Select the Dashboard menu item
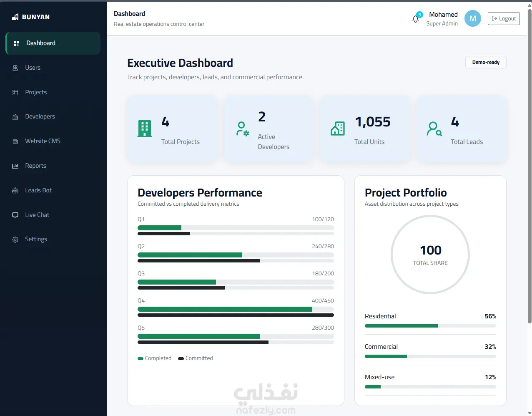Image resolution: width=532 pixels, height=416 pixels. pos(53,43)
